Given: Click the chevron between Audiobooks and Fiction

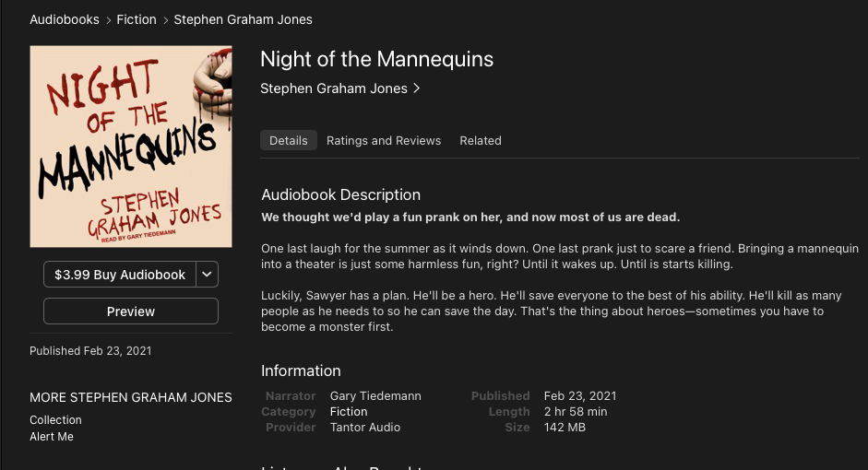Looking at the screenshot, I should click(x=109, y=20).
